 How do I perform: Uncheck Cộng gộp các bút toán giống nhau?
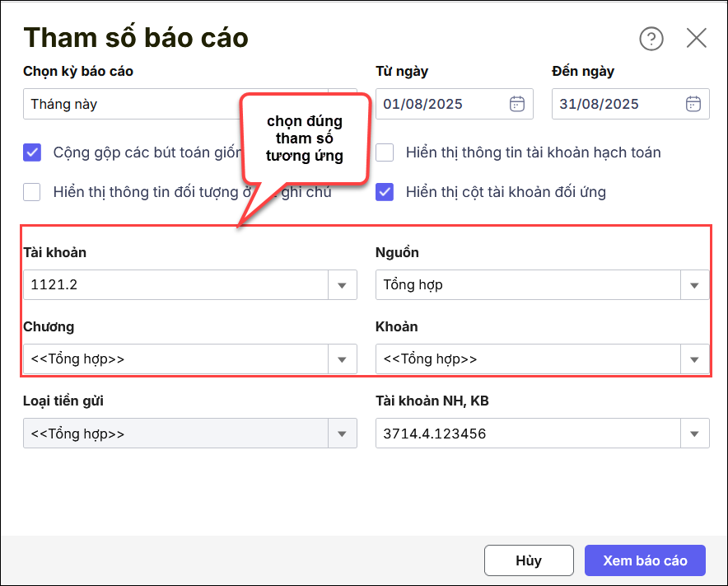[x=32, y=152]
